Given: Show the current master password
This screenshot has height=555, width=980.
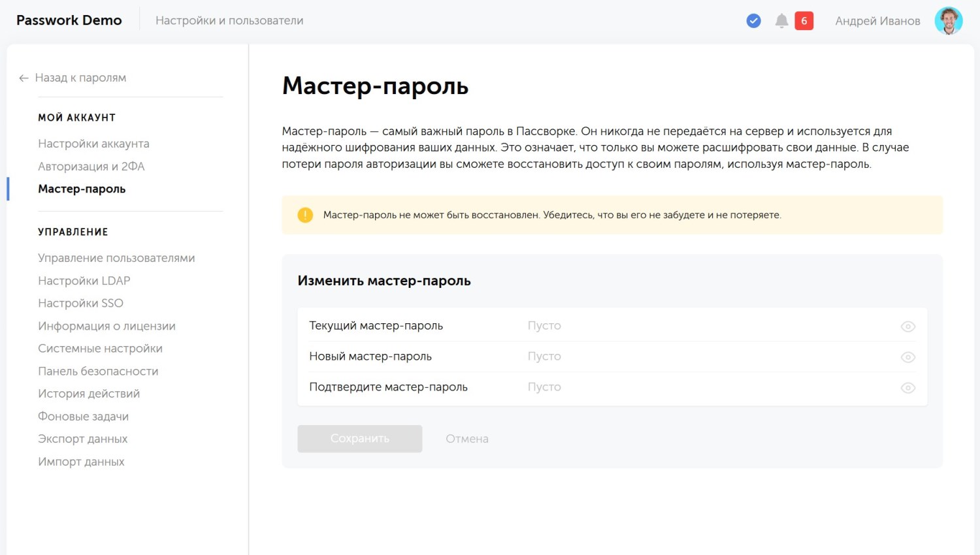Looking at the screenshot, I should [x=907, y=326].
